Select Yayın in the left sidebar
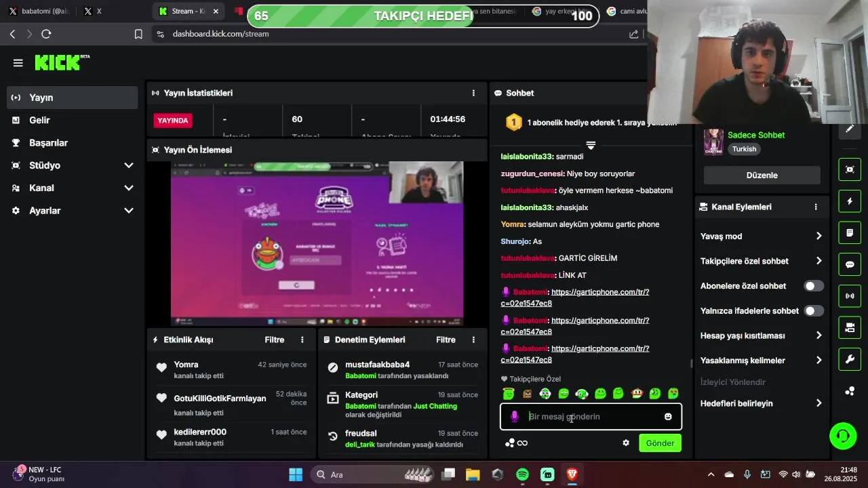This screenshot has height=488, width=868. [73, 98]
